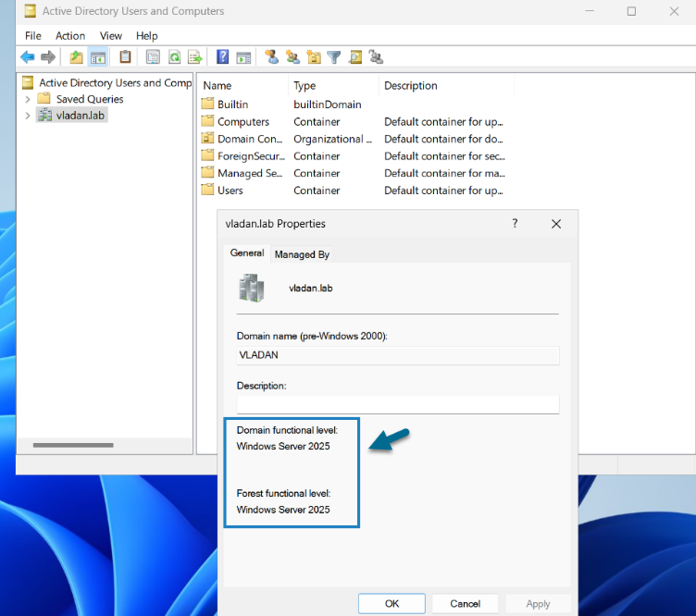Click the Apply button
Screen dimensions: 696x616
(x=538, y=604)
